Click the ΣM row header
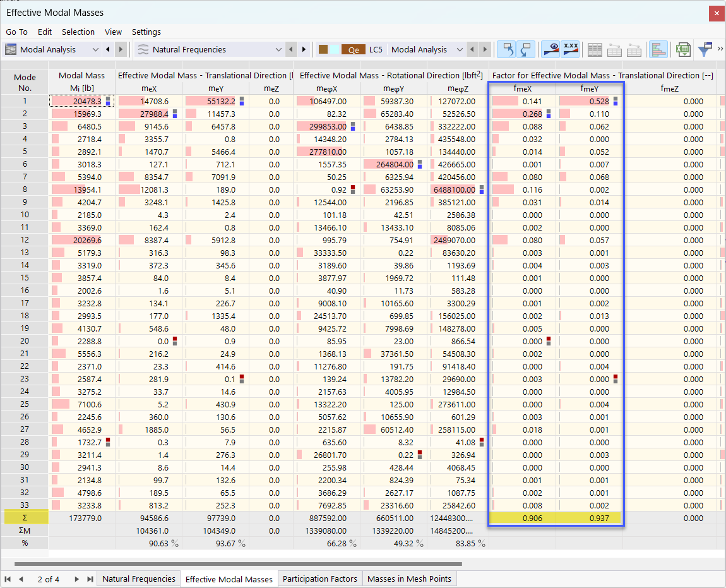 pyautogui.click(x=25, y=531)
